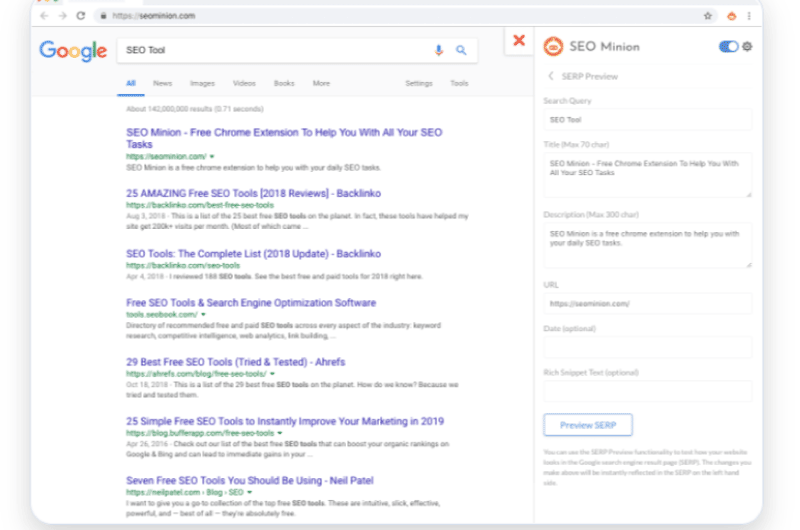This screenshot has width=800, height=530.
Task: Reload the page with refresh icon
Action: 81,16
